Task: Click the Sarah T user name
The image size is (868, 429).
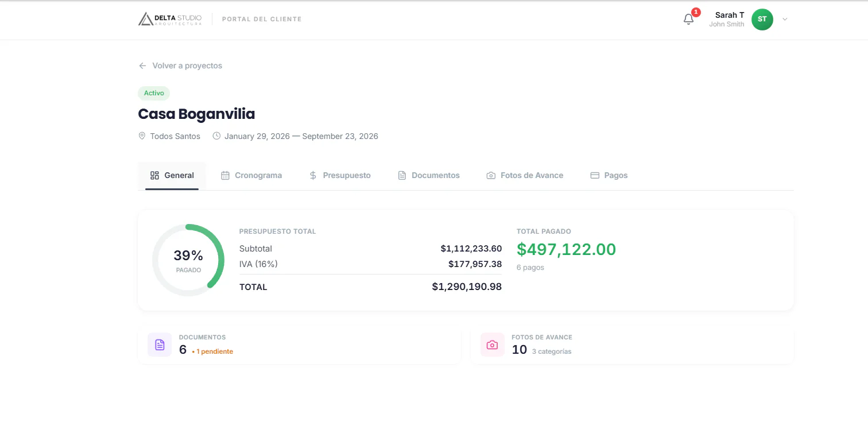Action: point(730,15)
